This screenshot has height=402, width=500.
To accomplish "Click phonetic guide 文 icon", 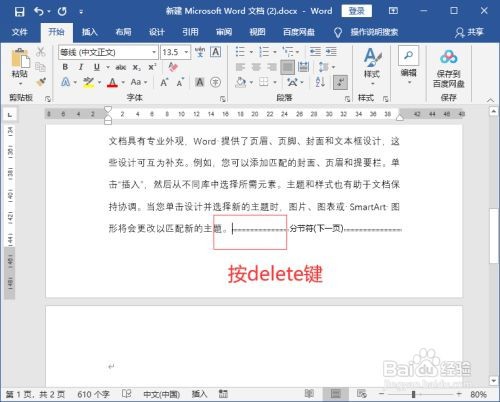I will (200, 52).
